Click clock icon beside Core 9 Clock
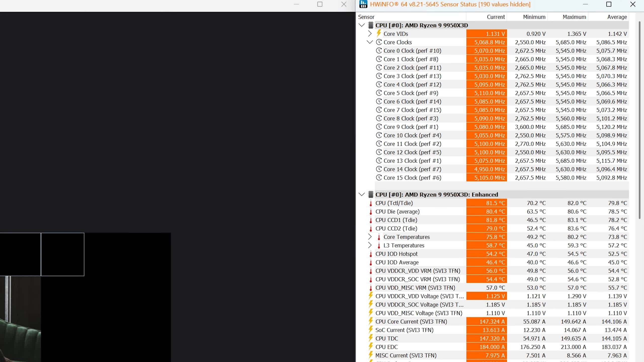644x362 pixels. [379, 127]
